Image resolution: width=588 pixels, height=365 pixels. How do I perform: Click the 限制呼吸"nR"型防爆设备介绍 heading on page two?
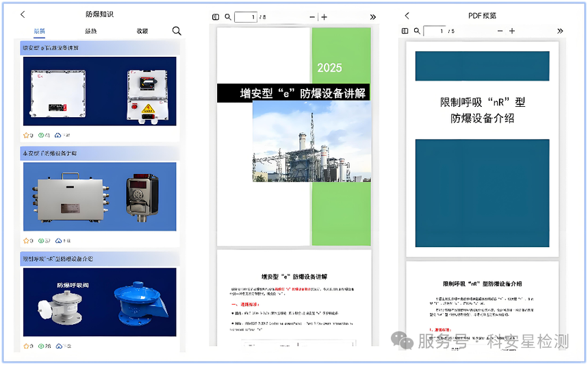coord(483,284)
